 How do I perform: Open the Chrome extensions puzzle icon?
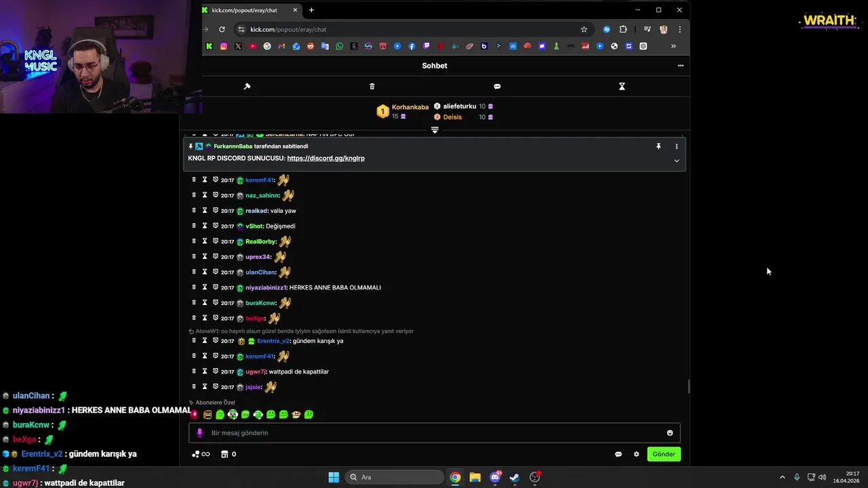tap(623, 29)
